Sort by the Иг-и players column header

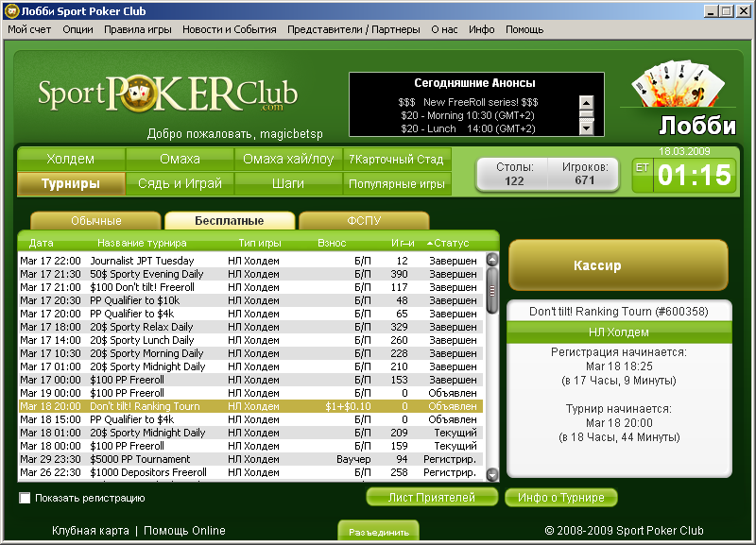(x=403, y=243)
